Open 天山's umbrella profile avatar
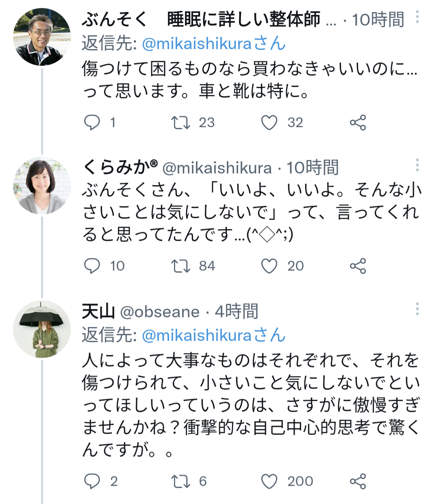This screenshot has height=504, width=439. 42,329
